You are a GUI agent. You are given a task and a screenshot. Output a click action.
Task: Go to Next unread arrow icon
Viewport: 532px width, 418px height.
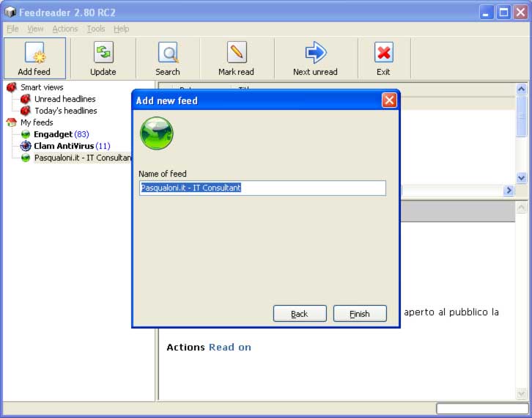[316, 52]
